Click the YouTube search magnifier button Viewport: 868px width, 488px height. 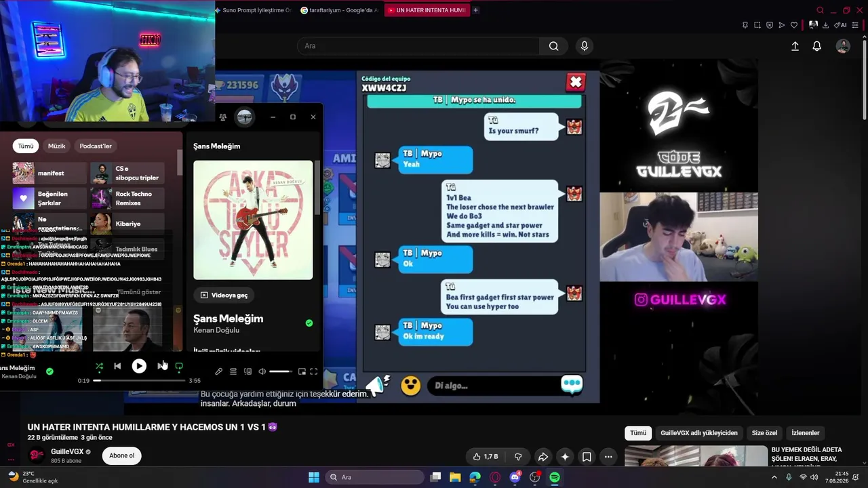click(x=554, y=46)
